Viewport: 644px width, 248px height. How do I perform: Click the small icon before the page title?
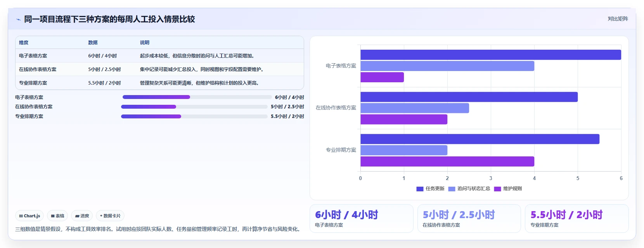point(18,19)
